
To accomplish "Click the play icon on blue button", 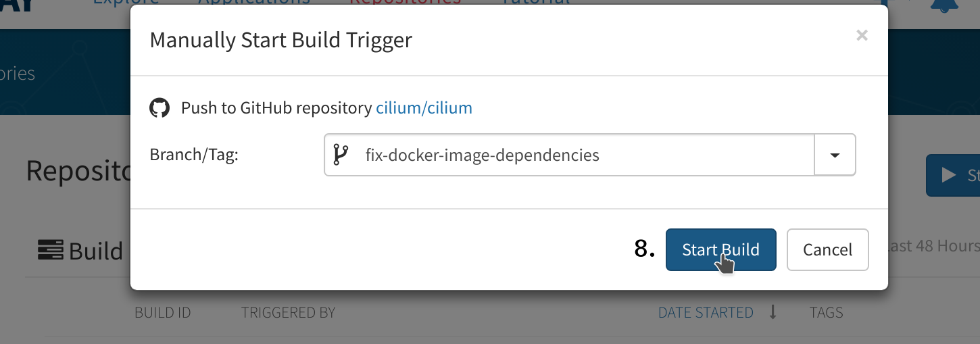I will tap(949, 175).
